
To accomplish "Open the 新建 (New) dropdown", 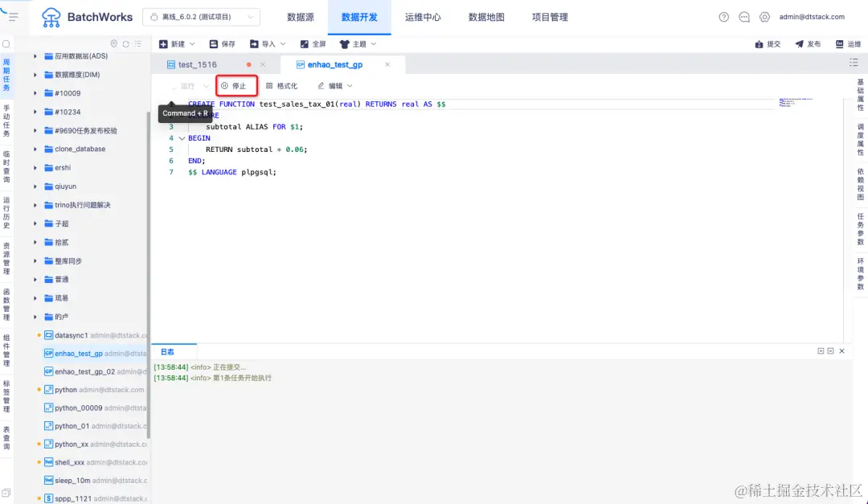I will [177, 43].
